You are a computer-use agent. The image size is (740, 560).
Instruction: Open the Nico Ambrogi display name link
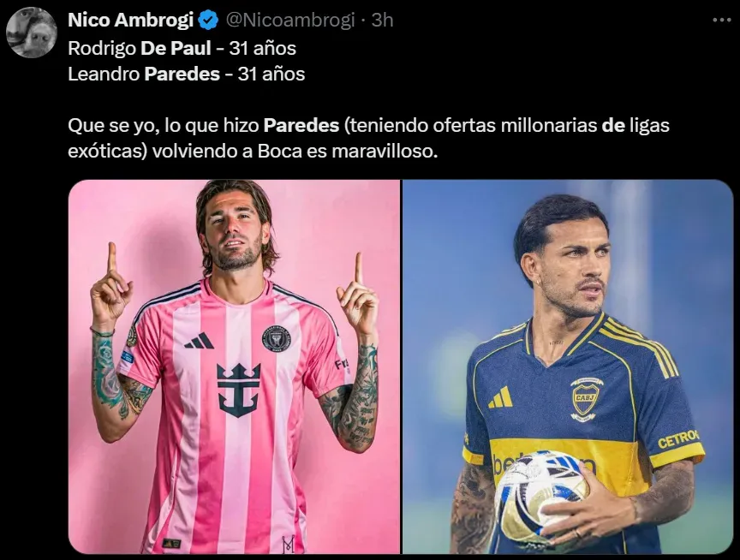point(131,21)
